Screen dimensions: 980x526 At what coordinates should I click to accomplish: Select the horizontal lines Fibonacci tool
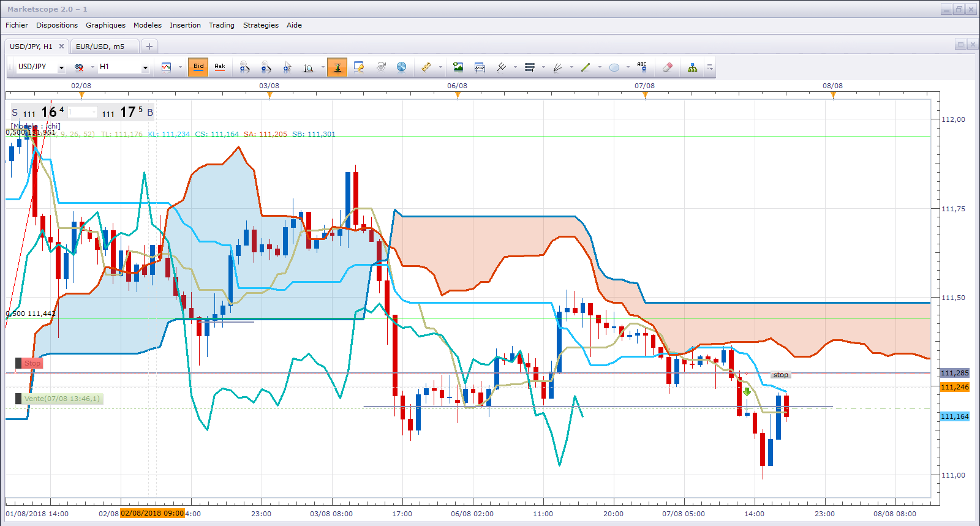(530, 67)
